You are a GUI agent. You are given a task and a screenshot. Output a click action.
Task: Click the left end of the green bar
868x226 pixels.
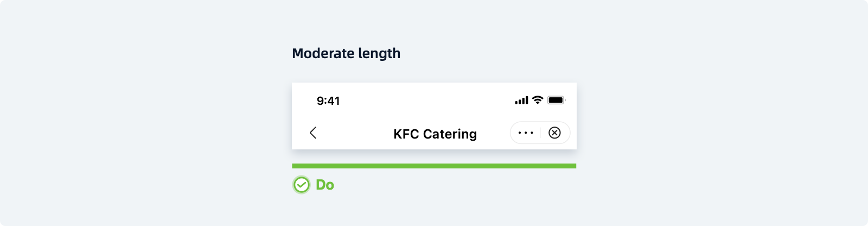(295, 166)
